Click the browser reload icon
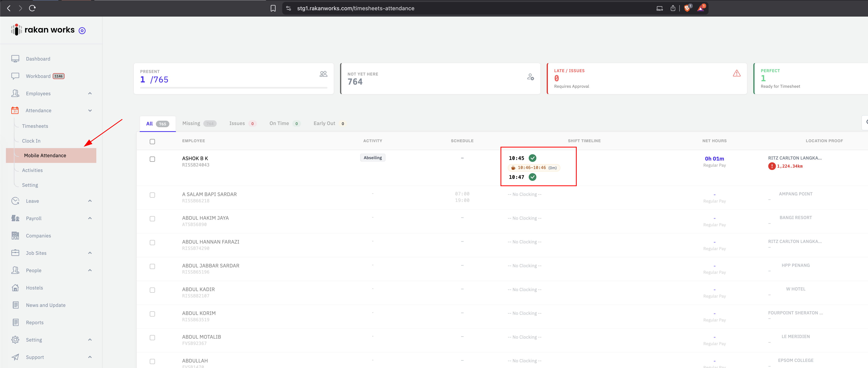 pyautogui.click(x=32, y=8)
